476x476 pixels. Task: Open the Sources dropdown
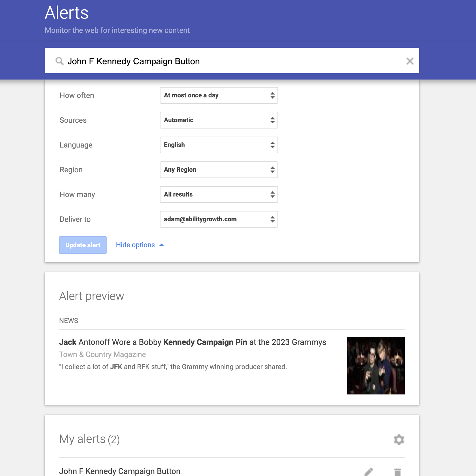point(219,120)
